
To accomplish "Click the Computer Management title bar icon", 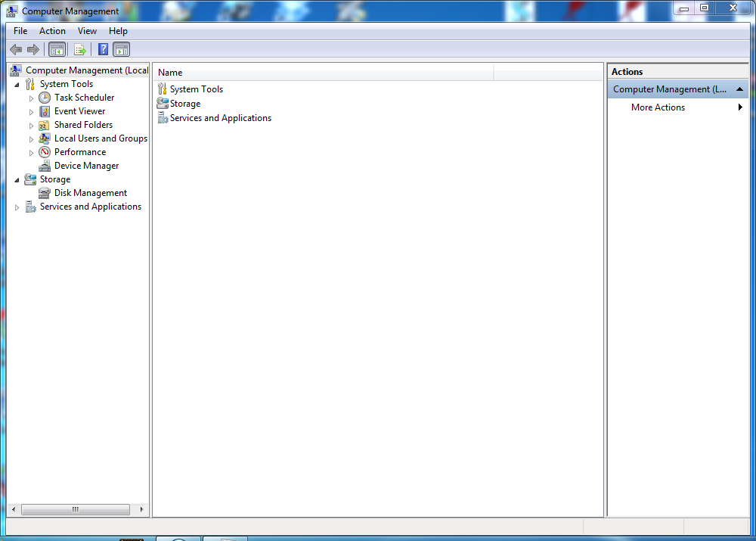I will [x=11, y=11].
